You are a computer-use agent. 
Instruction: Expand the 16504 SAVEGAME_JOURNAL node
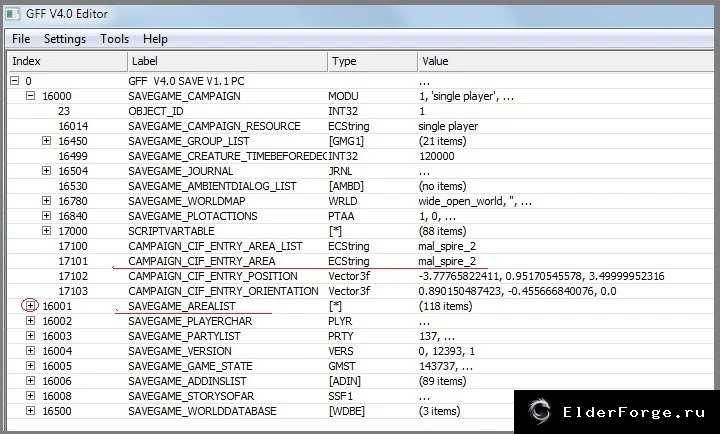46,171
